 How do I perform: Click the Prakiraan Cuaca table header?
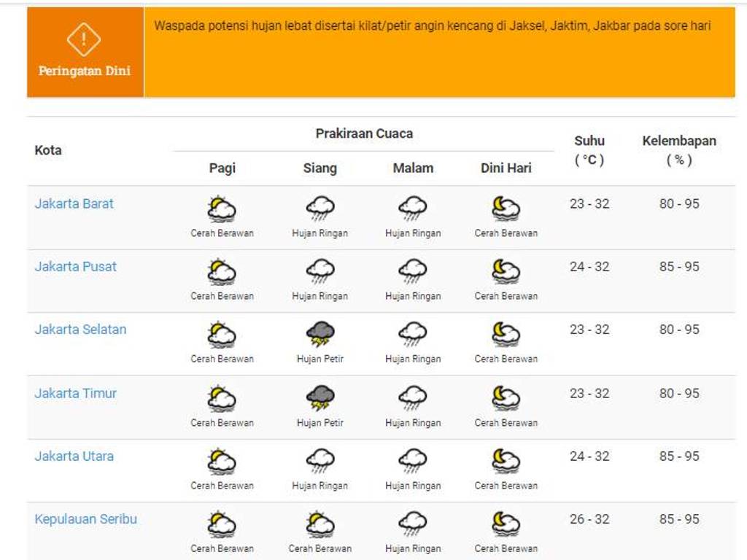click(364, 133)
